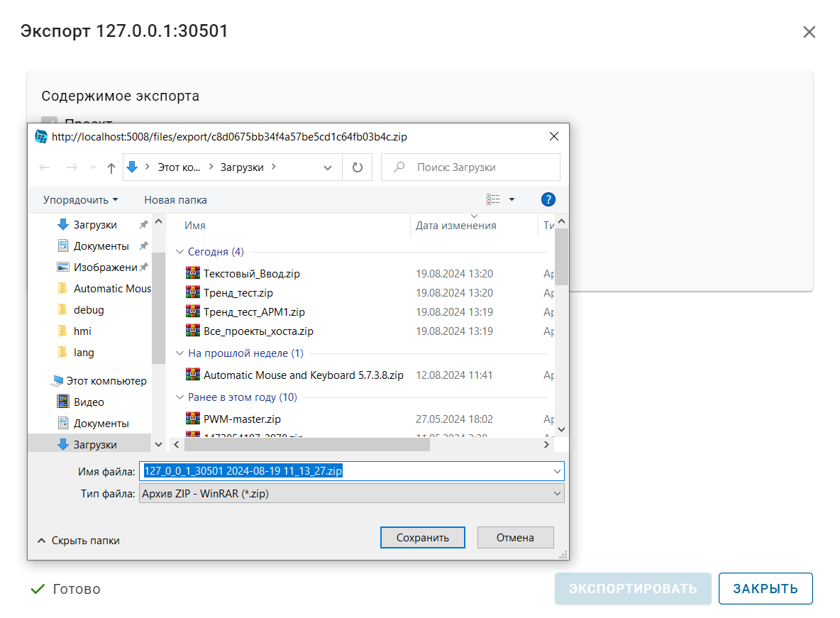Click the refresh icon in the address bar
This screenshot has height=618, width=840.
357,167
